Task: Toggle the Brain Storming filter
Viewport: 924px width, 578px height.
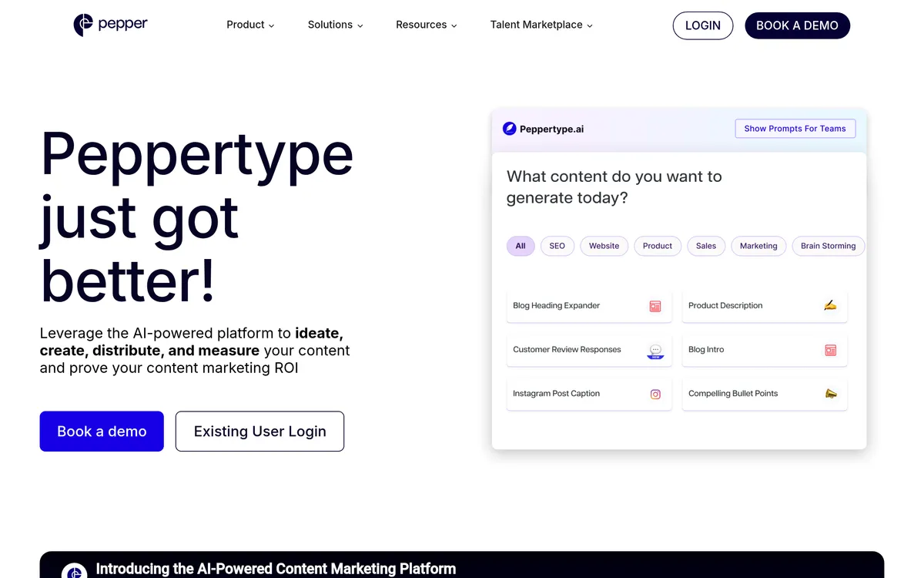Action: 828,246
